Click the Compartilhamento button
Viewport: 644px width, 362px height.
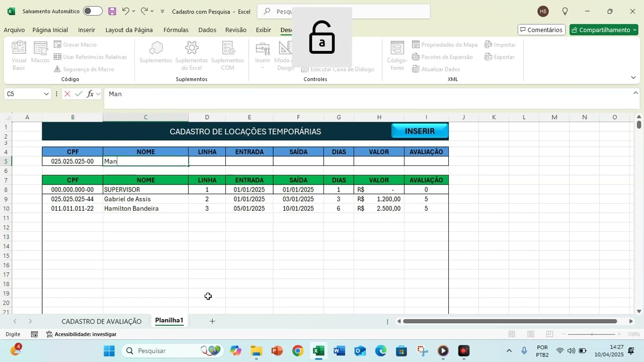pos(604,30)
